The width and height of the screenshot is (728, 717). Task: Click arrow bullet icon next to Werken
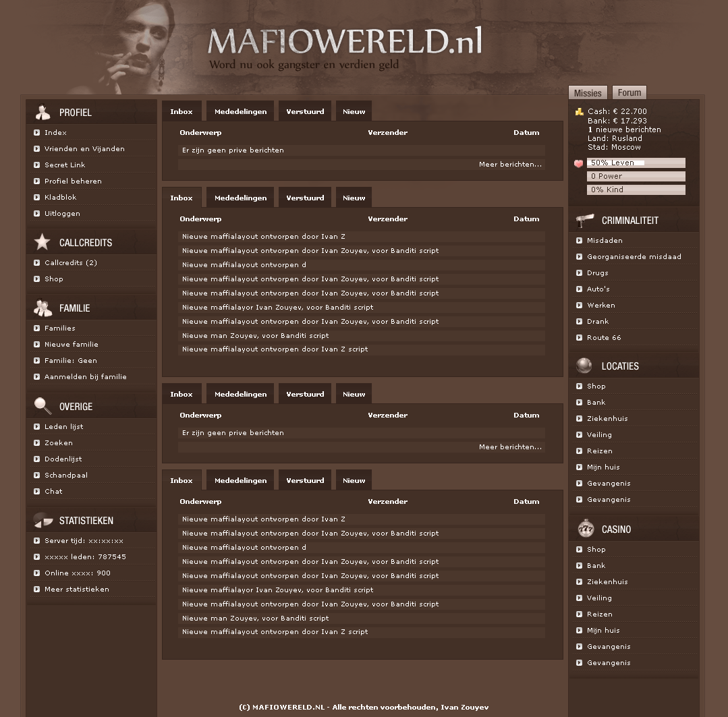[x=579, y=306]
